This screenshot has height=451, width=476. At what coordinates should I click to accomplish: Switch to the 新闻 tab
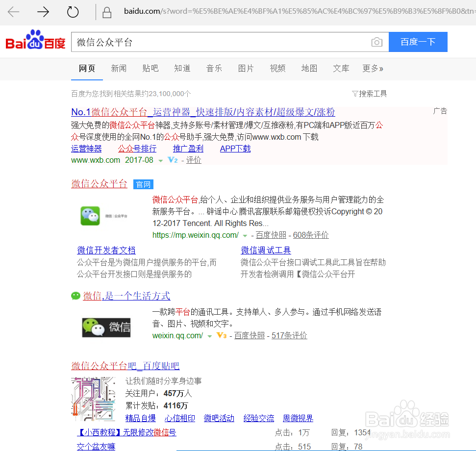point(119,68)
